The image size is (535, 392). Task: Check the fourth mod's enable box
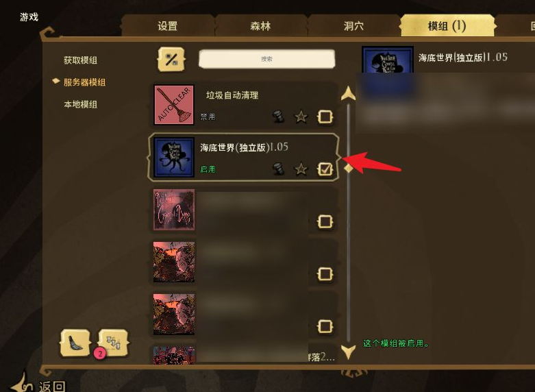[x=325, y=274]
